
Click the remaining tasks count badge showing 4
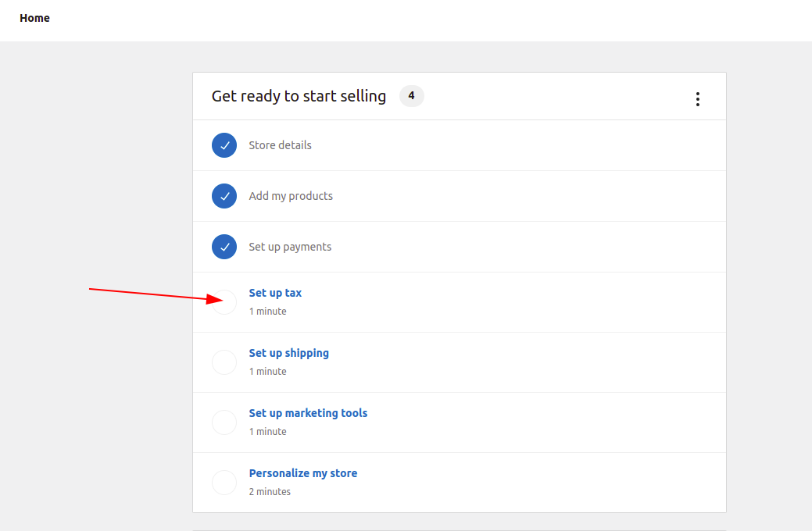pos(412,96)
